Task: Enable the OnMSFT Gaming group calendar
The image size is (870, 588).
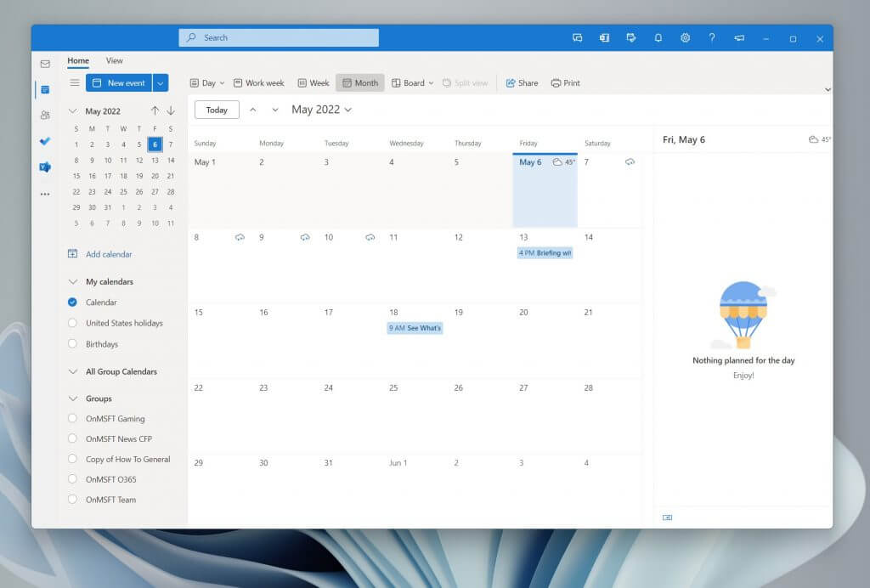Action: (x=72, y=418)
